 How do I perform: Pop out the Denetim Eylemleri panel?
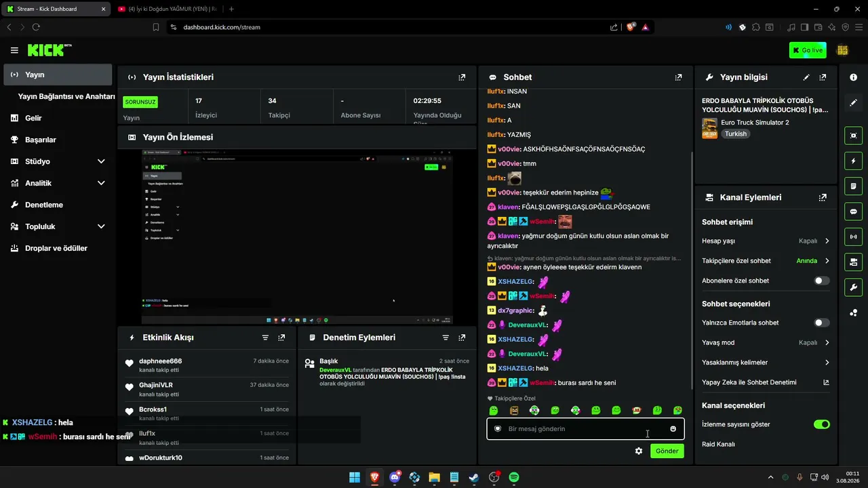462,338
